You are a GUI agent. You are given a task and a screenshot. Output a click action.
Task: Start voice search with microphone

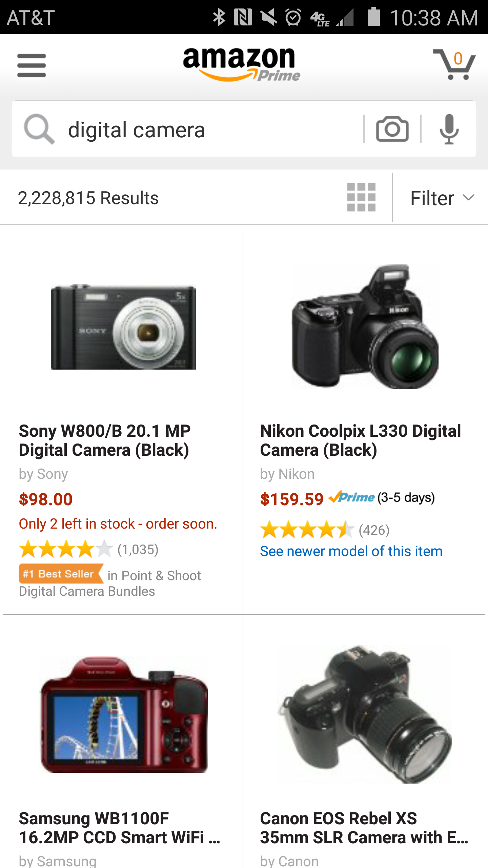click(x=449, y=129)
